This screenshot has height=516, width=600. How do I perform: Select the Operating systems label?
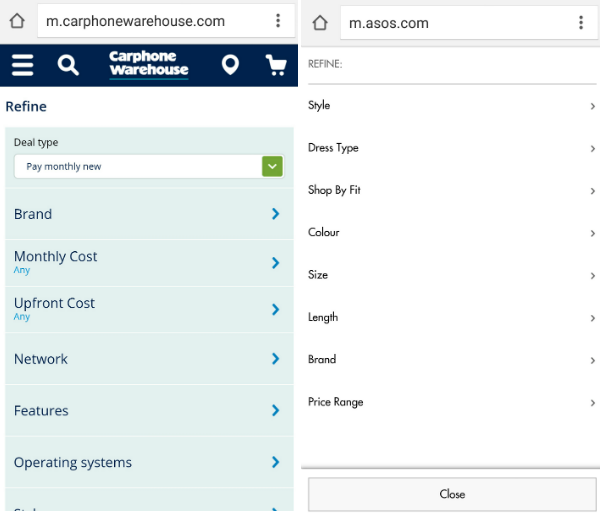(73, 463)
